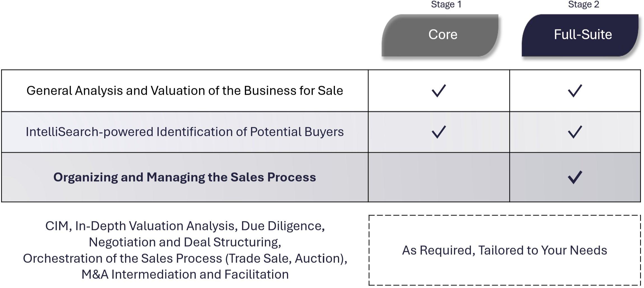Image resolution: width=644 pixels, height=288 pixels.
Task: Select Organizing and Managing the Sales Process heading
Action: tap(185, 177)
